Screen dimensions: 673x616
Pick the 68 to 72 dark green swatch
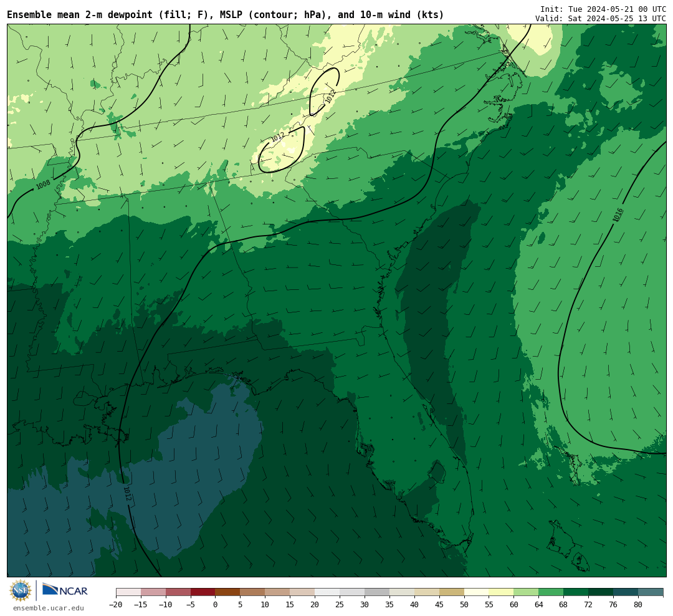pos(576,592)
